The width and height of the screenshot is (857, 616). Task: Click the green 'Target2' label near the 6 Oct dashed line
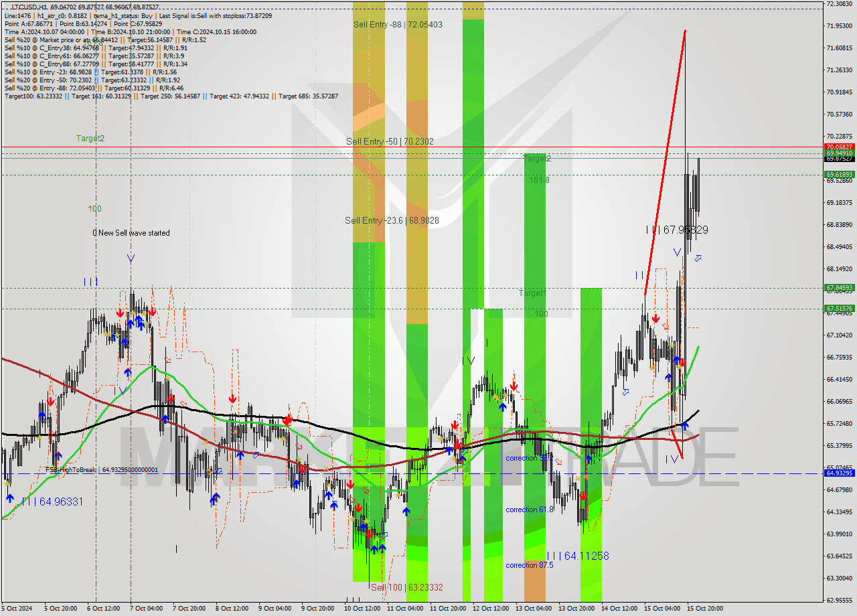coord(90,139)
